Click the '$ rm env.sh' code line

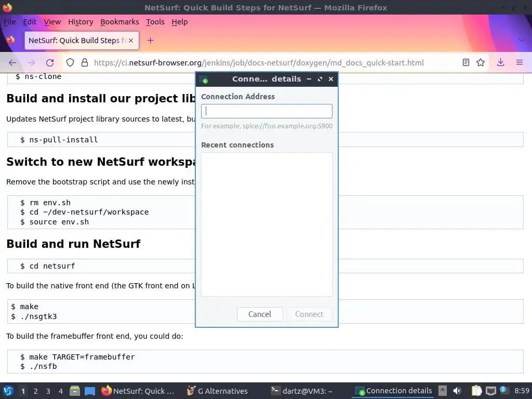coord(46,203)
